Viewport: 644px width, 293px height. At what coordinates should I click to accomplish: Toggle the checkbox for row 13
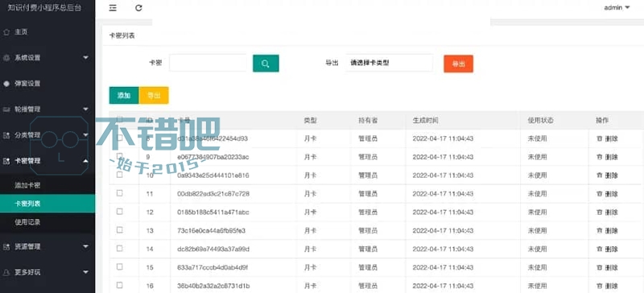[x=119, y=230]
